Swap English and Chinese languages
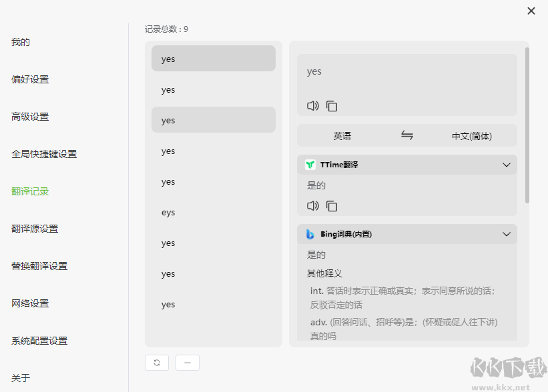Viewport: 548px width, 392px height. pyautogui.click(x=407, y=135)
